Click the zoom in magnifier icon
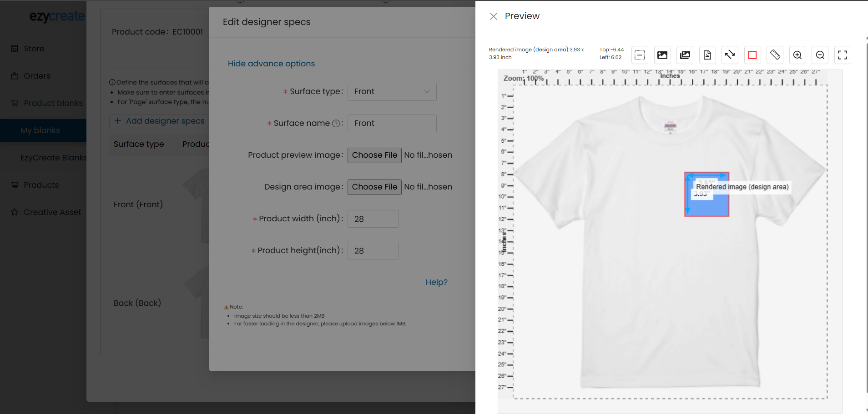 [797, 55]
